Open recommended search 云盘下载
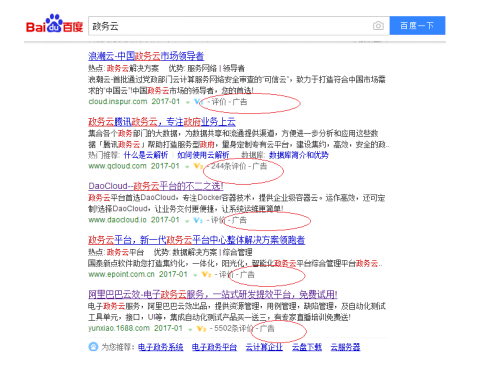 click(307, 347)
